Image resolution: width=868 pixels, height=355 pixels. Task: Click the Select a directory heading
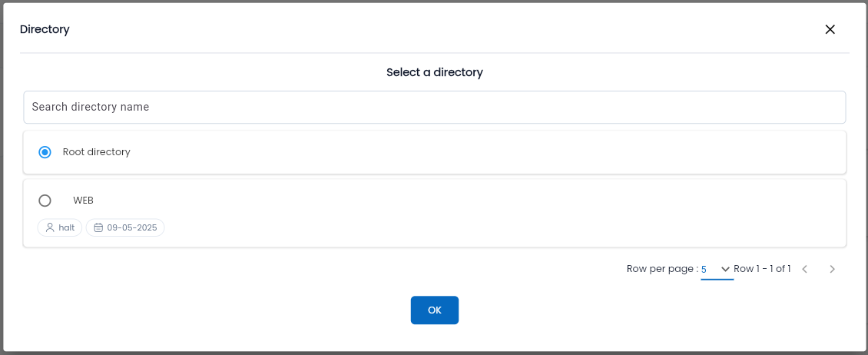[x=435, y=72]
